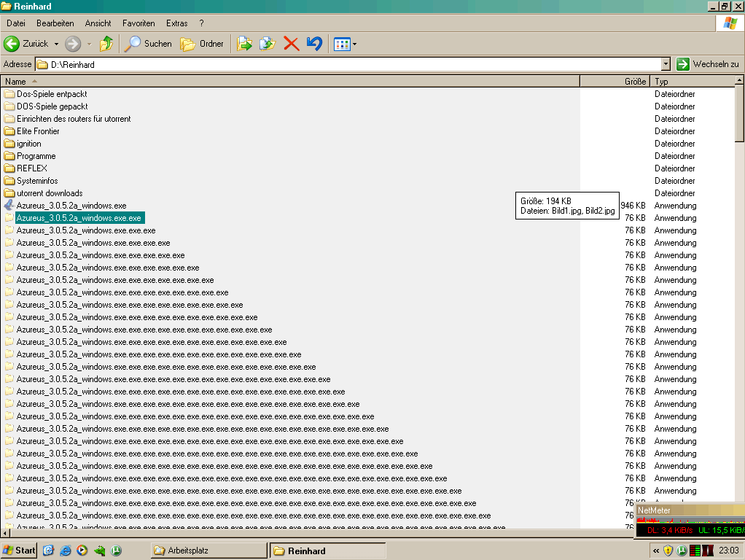Open the Bearbeiten menu
745x560 pixels.
click(x=55, y=23)
